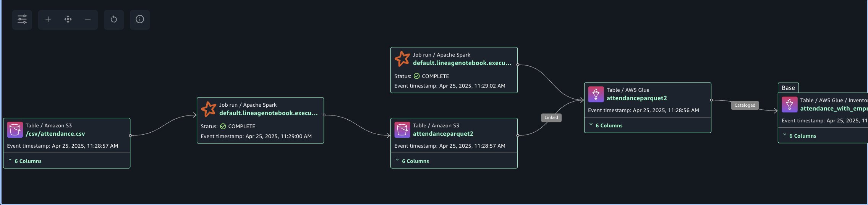Viewport: 868px width, 205px height.
Task: Click the Spark star icon on the upper job run
Action: click(402, 59)
